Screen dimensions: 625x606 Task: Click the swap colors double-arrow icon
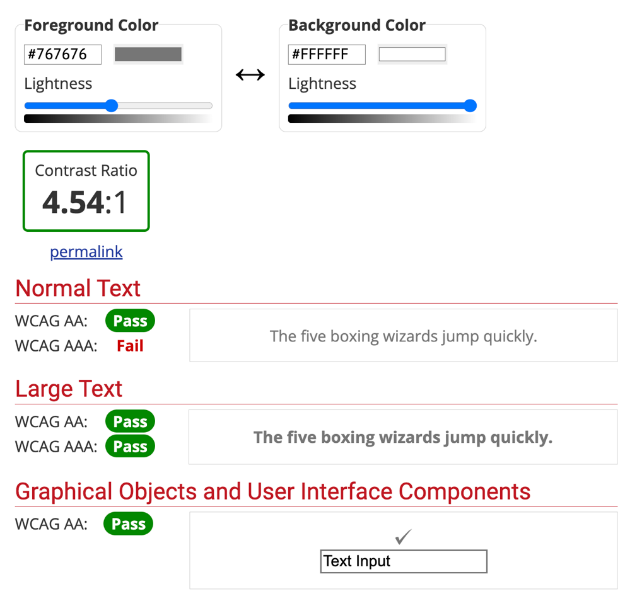(x=250, y=75)
